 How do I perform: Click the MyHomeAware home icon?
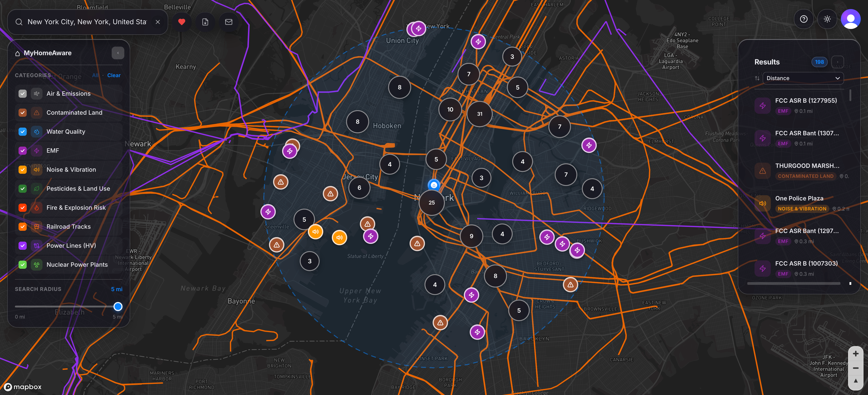tap(18, 53)
